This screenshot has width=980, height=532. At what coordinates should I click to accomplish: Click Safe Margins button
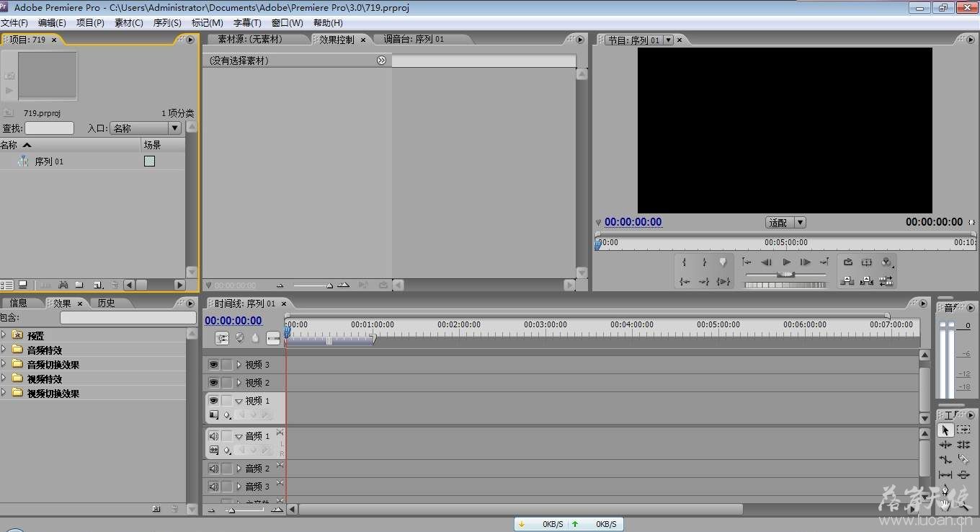(x=867, y=262)
